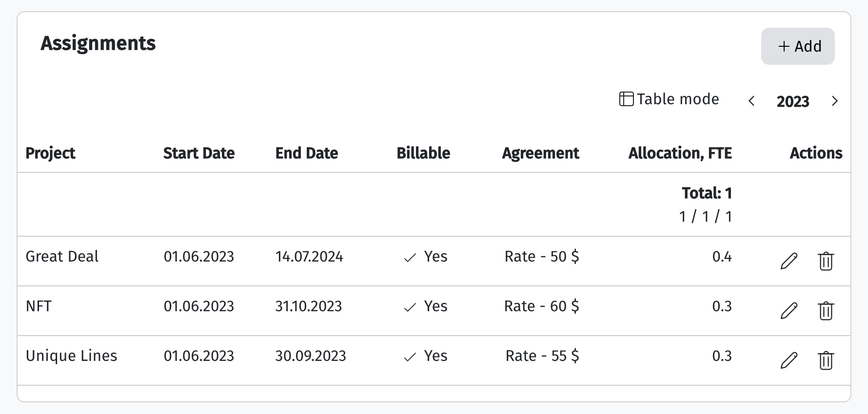The height and width of the screenshot is (414, 868).
Task: Click the Great Deal project name
Action: (62, 256)
